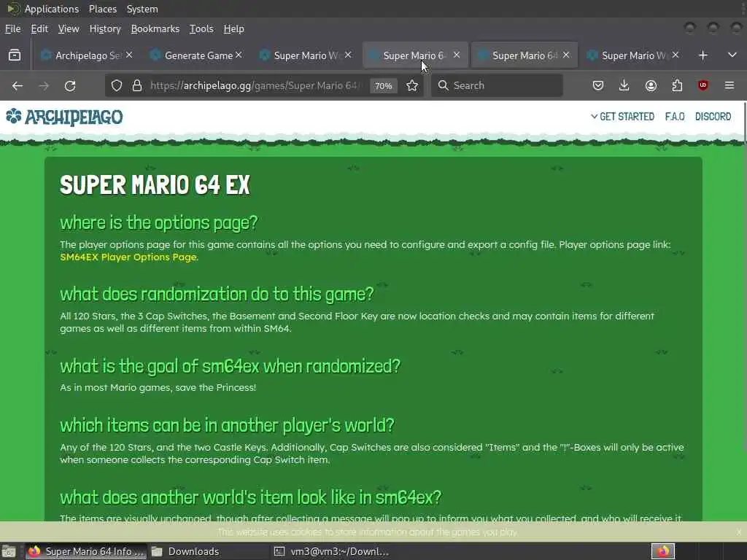The image size is (747, 560).
Task: Open the System menu in top panel
Action: pyautogui.click(x=142, y=9)
